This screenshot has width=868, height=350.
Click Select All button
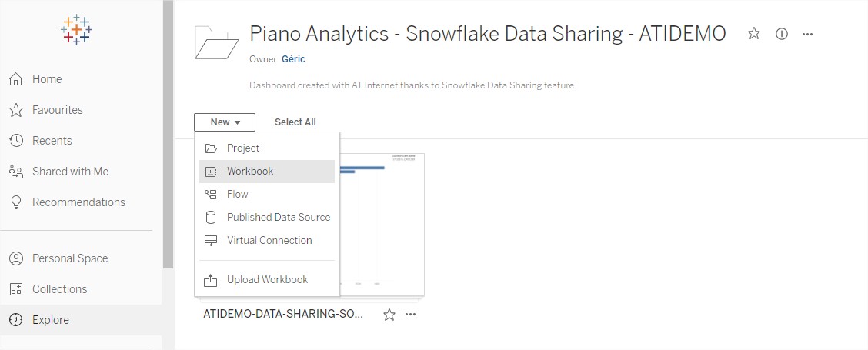[x=295, y=122]
